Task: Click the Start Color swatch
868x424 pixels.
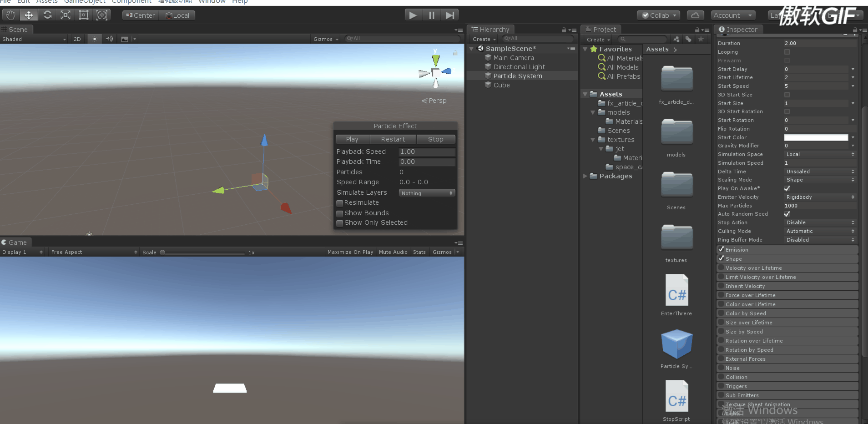Action: (x=816, y=137)
